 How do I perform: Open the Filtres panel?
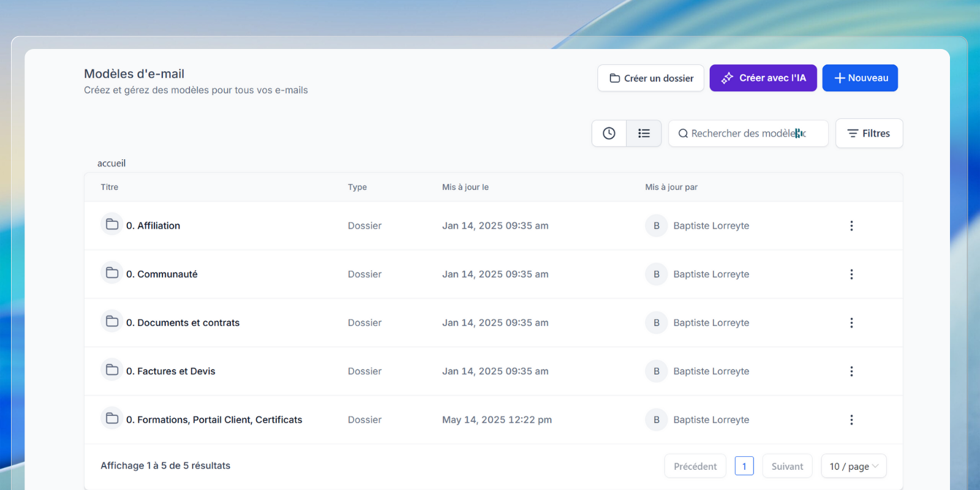click(869, 133)
